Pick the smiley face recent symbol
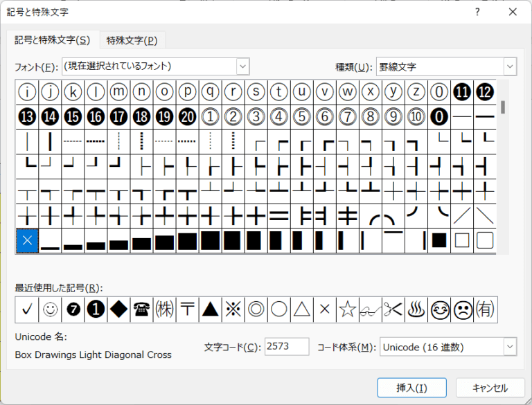 point(49,310)
